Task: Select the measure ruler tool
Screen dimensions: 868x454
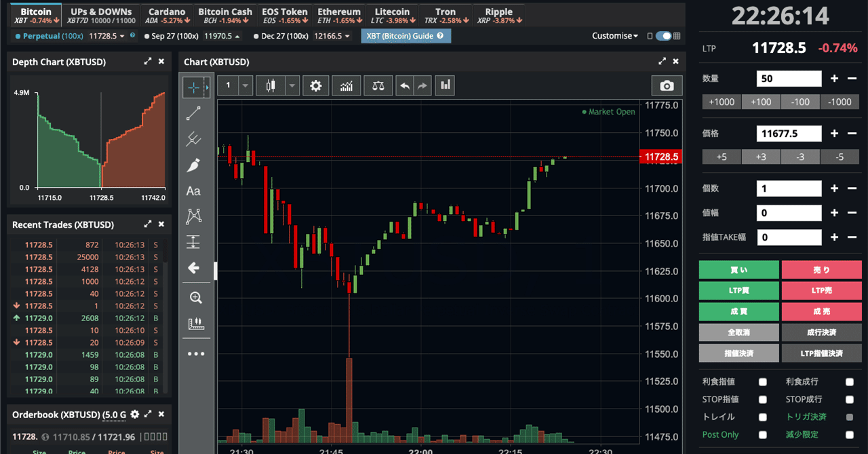Action: click(x=196, y=324)
